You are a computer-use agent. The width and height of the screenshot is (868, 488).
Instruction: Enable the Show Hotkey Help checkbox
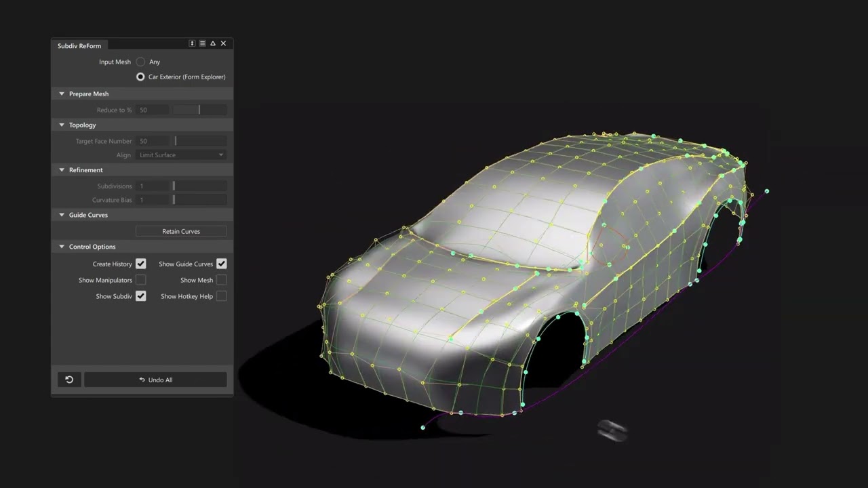222,296
